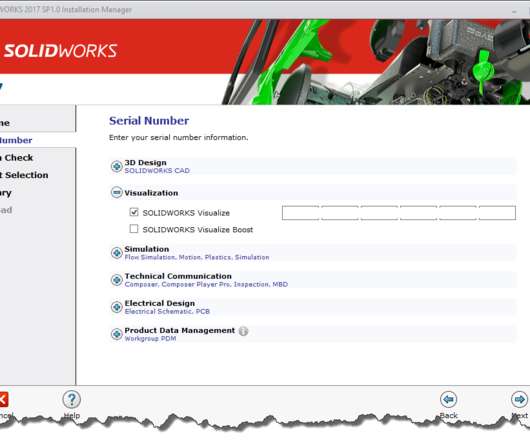Collapse the Visualization section
The image size is (530, 442).
pos(117,193)
